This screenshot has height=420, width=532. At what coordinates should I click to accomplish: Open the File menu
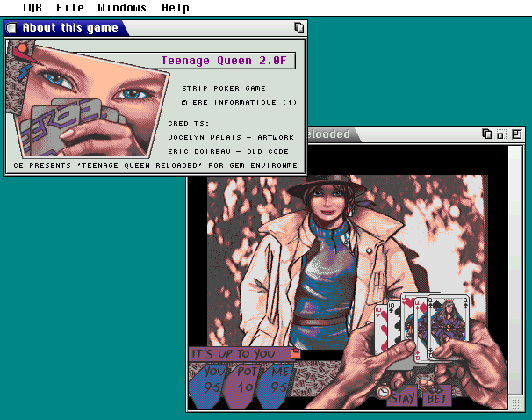pyautogui.click(x=70, y=8)
